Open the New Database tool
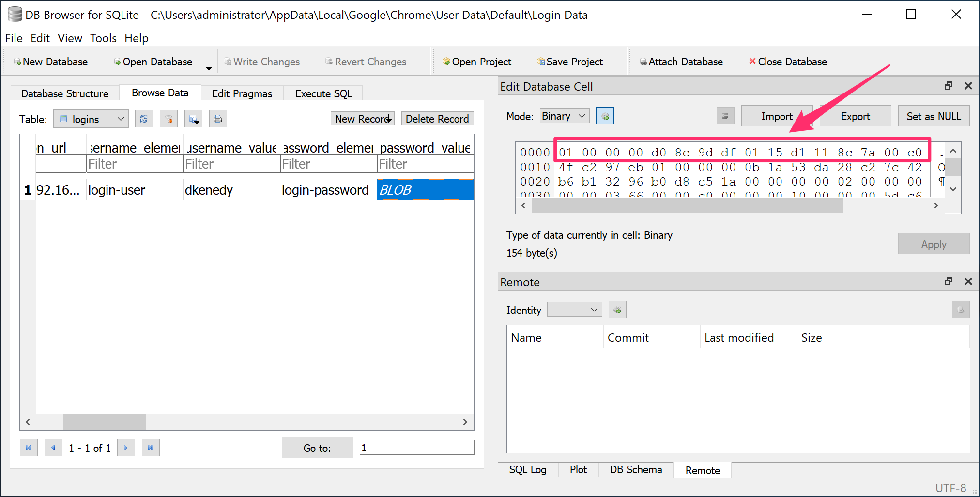The height and width of the screenshot is (497, 980). coord(50,62)
